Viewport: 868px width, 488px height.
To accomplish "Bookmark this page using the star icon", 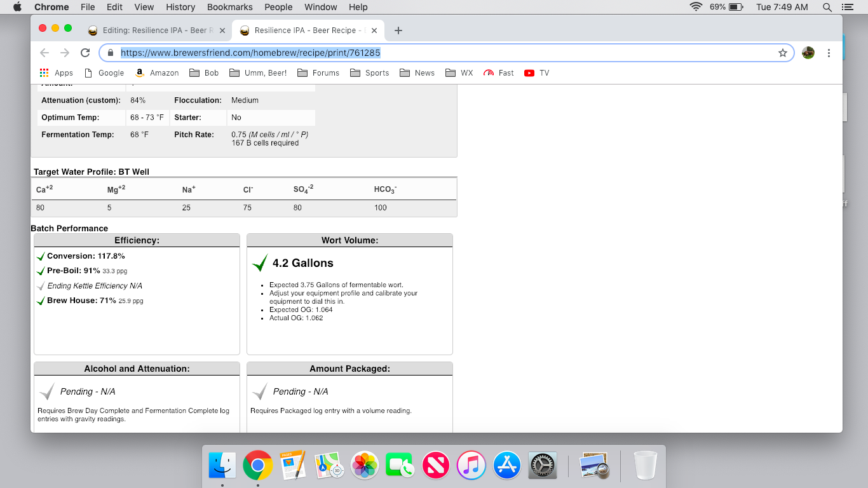I will tap(782, 53).
